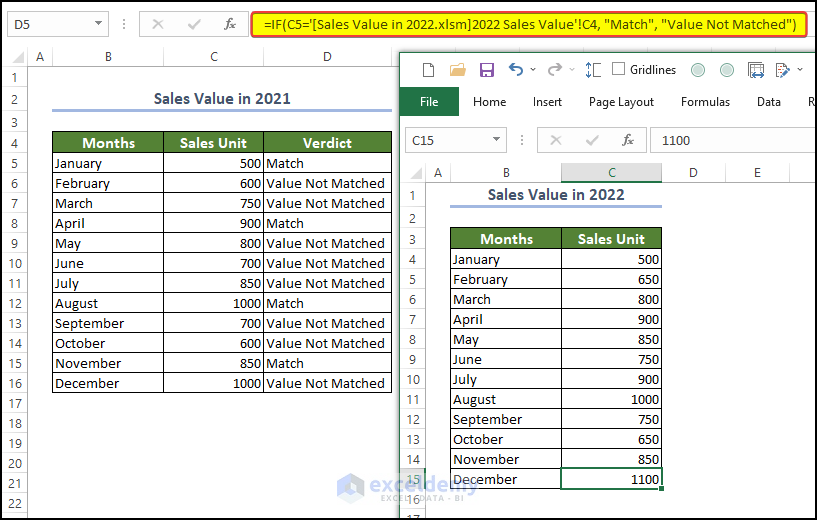
Task: Open the dropdown arrow beside the sheet-with-pencil icon
Action: point(800,69)
